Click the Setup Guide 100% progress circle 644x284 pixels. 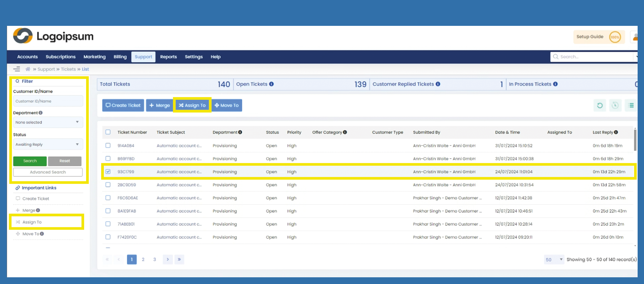615,37
